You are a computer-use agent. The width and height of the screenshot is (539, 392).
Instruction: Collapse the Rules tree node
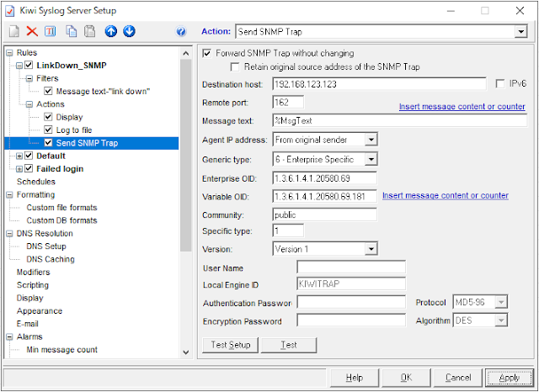pos(9,53)
